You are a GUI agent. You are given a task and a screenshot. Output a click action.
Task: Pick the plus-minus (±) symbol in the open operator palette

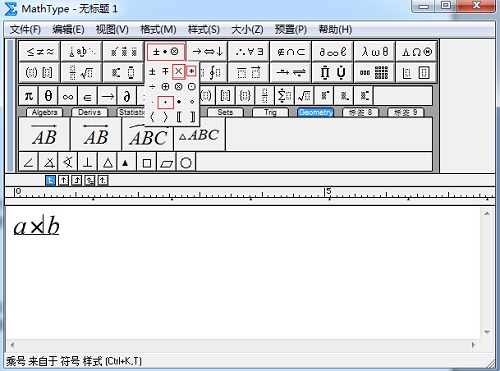point(152,71)
